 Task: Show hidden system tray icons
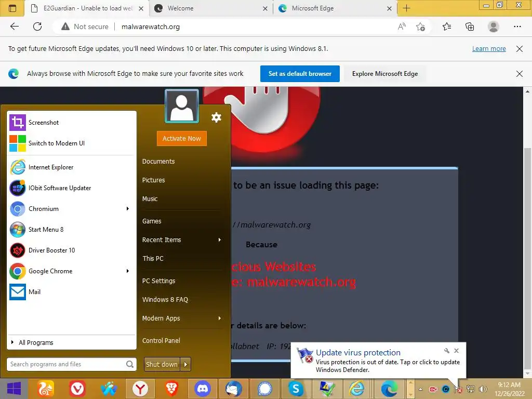(x=421, y=389)
